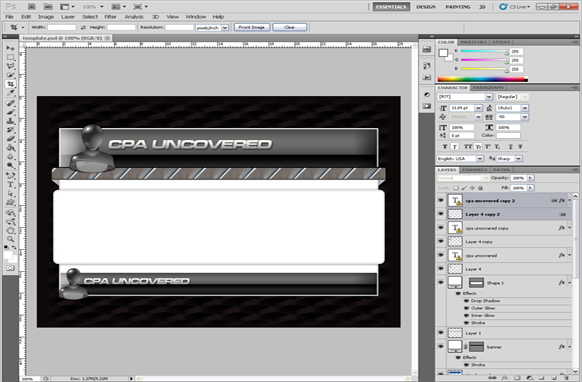Select the Eyedropper tool
582x382 pixels.
pos(10,93)
